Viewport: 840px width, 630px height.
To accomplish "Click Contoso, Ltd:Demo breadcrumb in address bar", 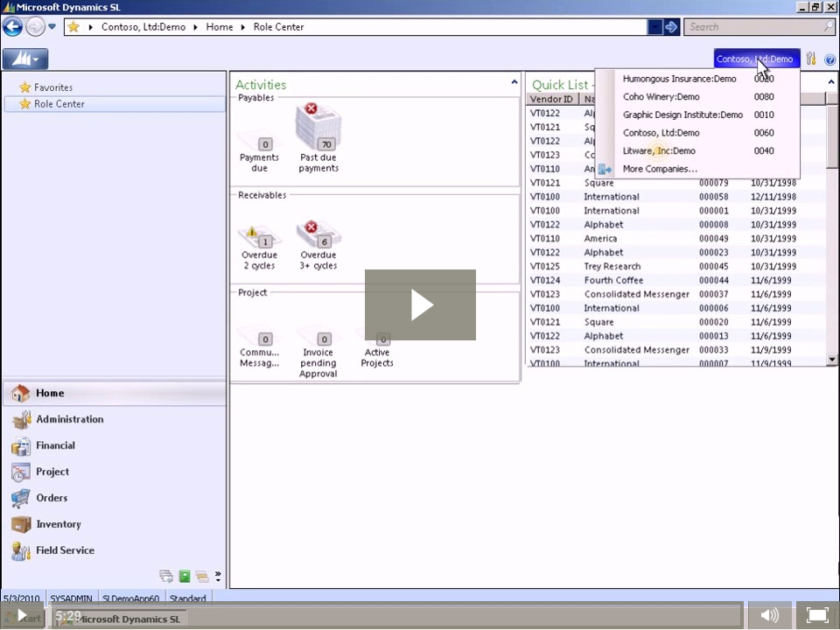I will [143, 27].
